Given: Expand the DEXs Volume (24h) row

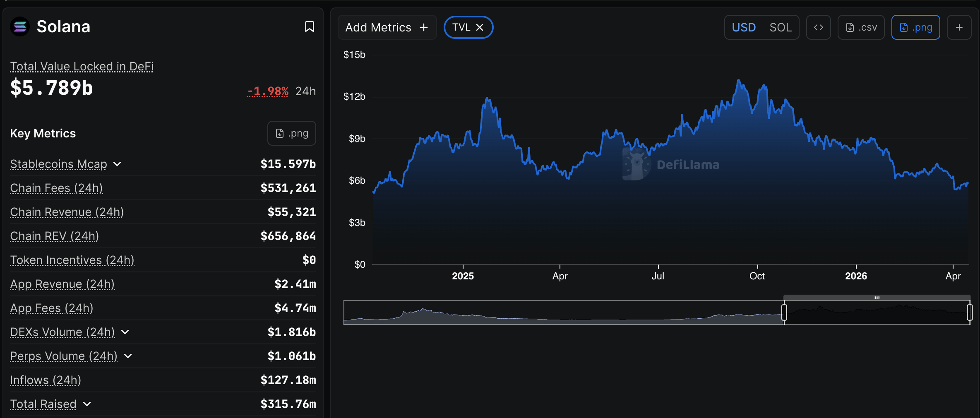Looking at the screenshot, I should (125, 332).
